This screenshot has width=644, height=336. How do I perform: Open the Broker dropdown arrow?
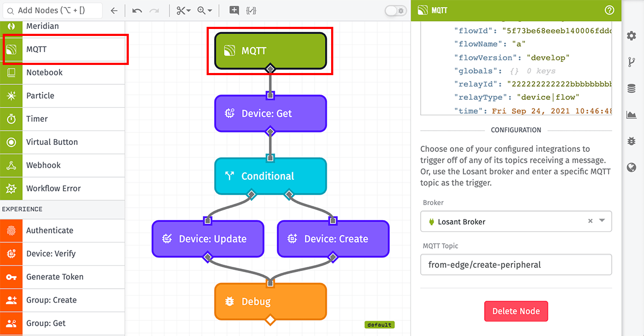[x=602, y=221]
